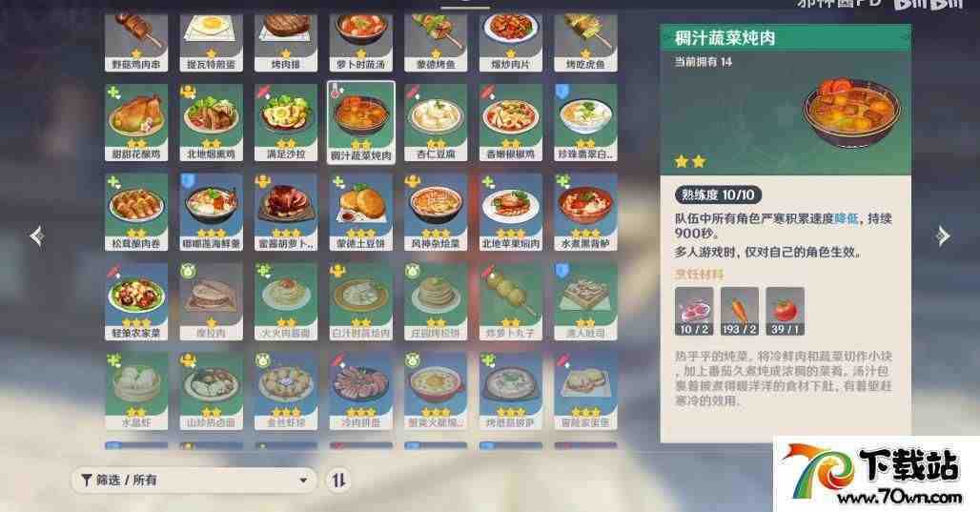The image size is (980, 512).
Task: Select the 轻策农家菜 dish
Action: [136, 302]
